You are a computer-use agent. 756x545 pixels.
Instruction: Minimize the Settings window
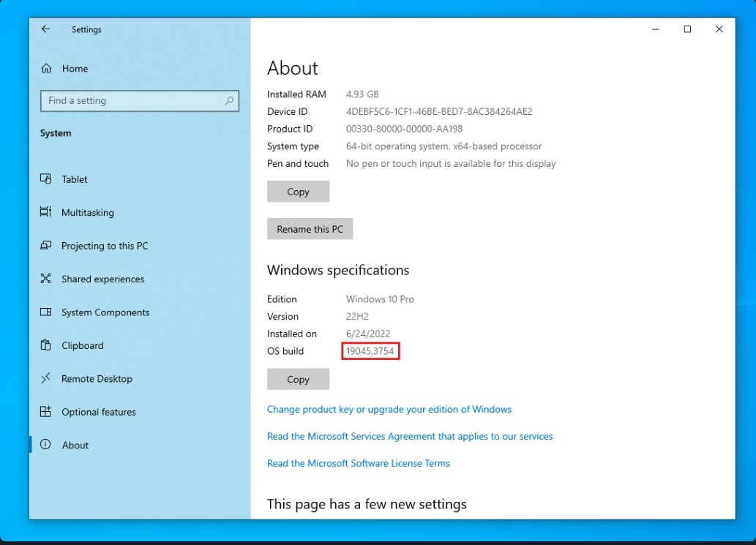[655, 29]
